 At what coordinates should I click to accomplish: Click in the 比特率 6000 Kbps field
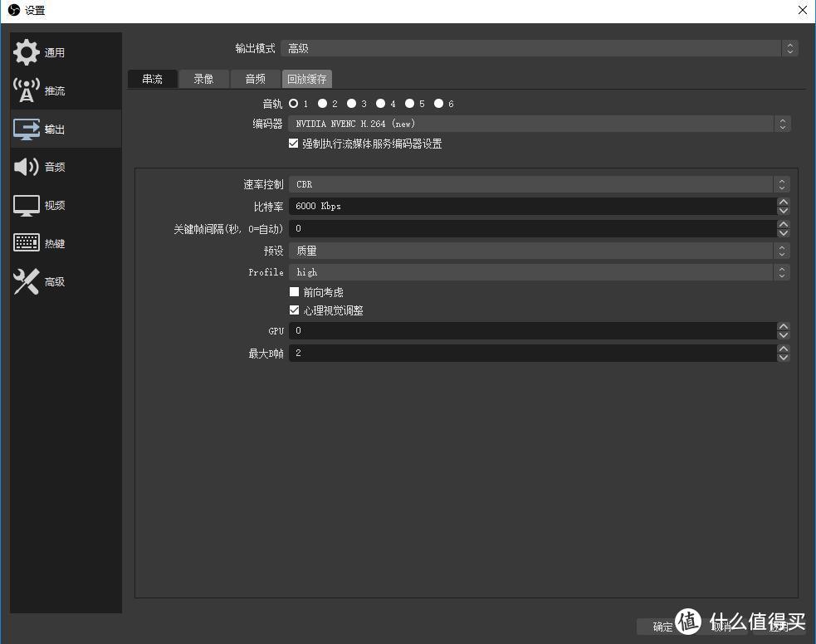(533, 206)
